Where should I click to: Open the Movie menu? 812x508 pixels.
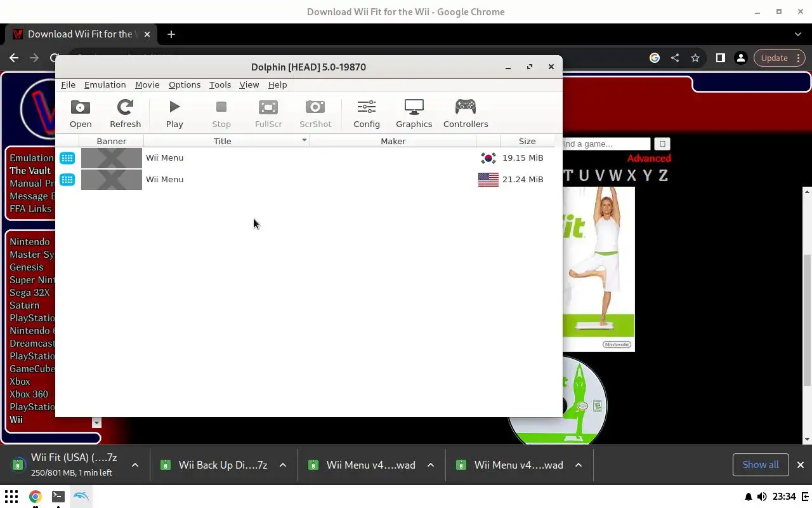[x=147, y=84]
